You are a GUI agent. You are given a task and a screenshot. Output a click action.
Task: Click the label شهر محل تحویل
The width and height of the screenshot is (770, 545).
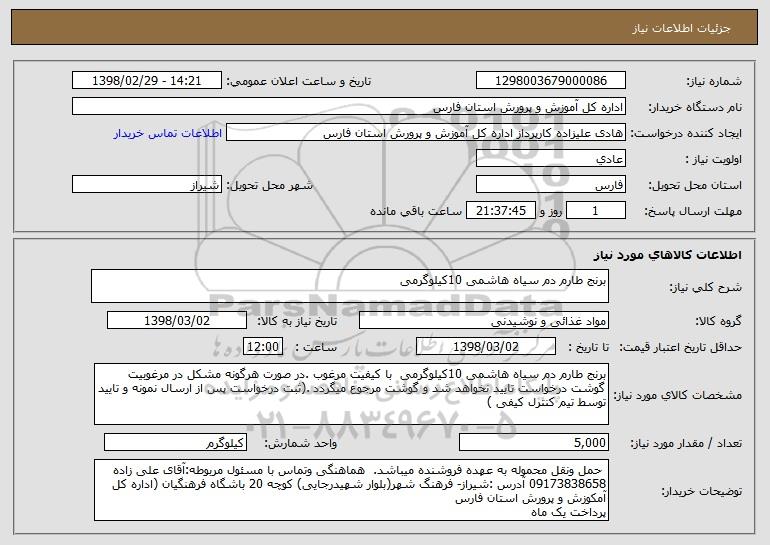point(270,185)
